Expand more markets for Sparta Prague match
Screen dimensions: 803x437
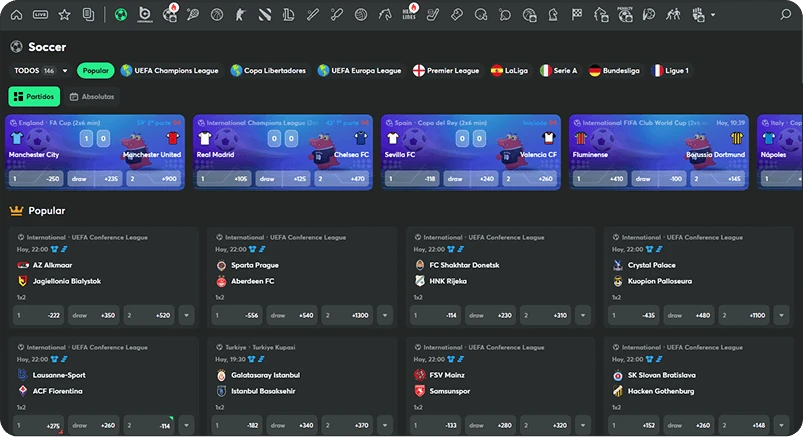[386, 316]
